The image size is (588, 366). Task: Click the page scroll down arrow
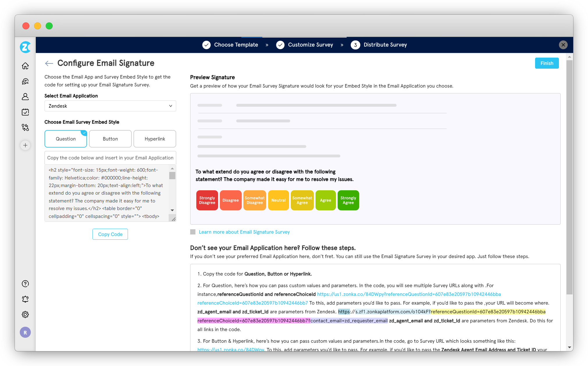[569, 347]
